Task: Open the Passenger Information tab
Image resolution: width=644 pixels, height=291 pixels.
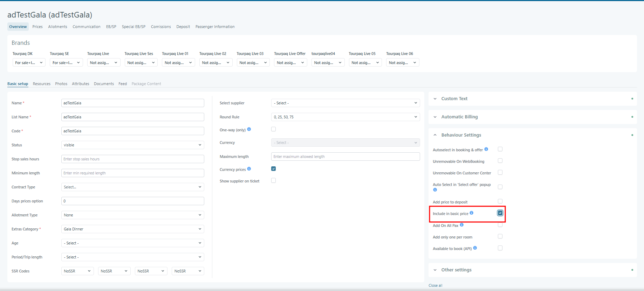Action: [215, 27]
